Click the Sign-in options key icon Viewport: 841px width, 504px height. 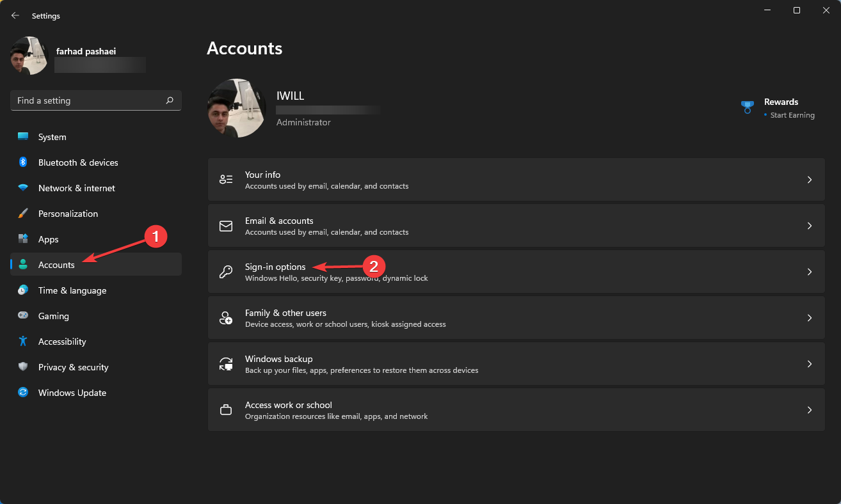point(225,271)
